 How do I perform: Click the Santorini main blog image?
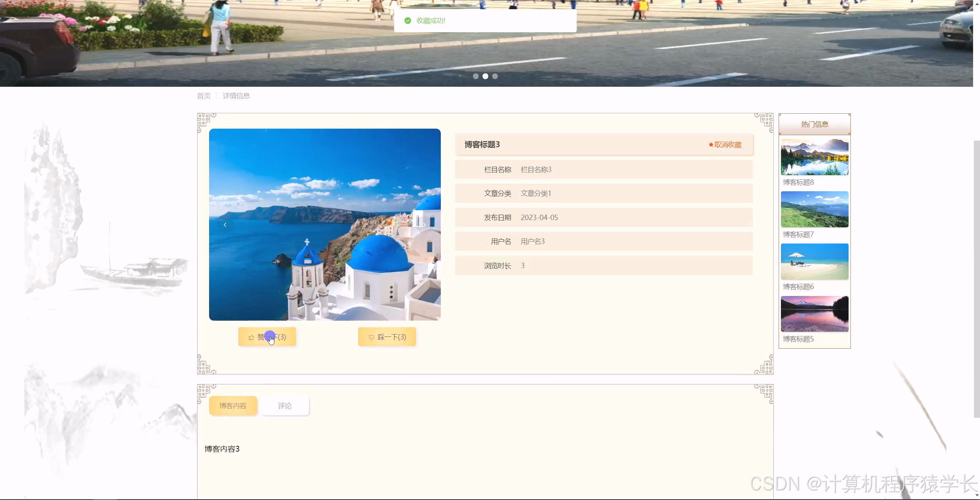[325, 225]
